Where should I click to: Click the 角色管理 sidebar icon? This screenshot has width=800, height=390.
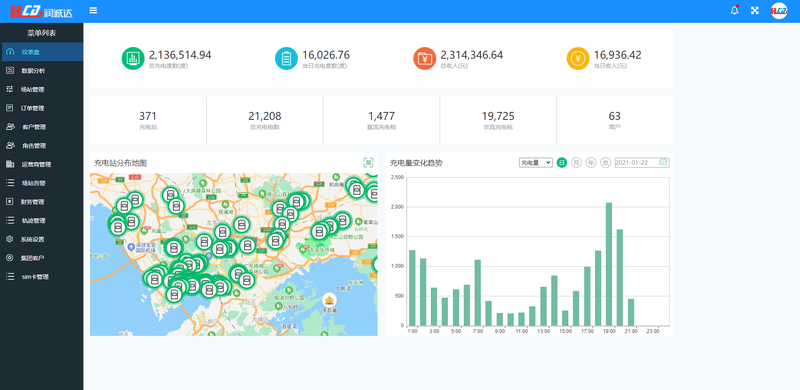point(10,145)
